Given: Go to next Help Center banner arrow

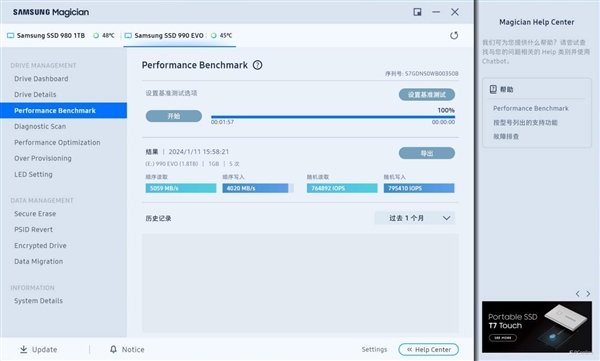Looking at the screenshot, I should pos(588,294).
